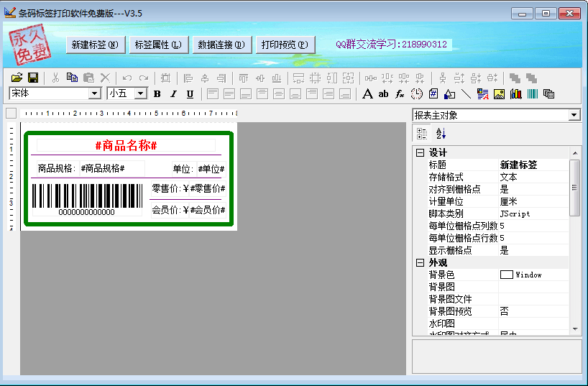Toggle underline text formatting
The image size is (588, 386).
(x=190, y=94)
